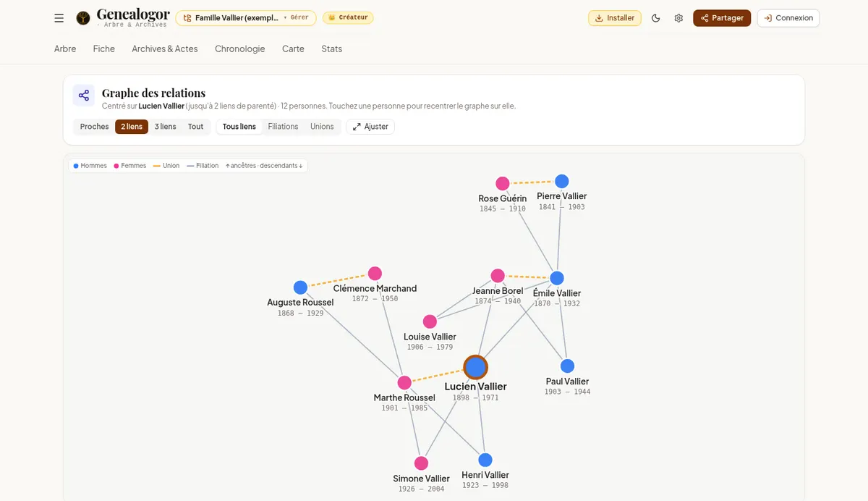The image size is (868, 501).
Task: Click the Créateur badge
Action: click(348, 17)
